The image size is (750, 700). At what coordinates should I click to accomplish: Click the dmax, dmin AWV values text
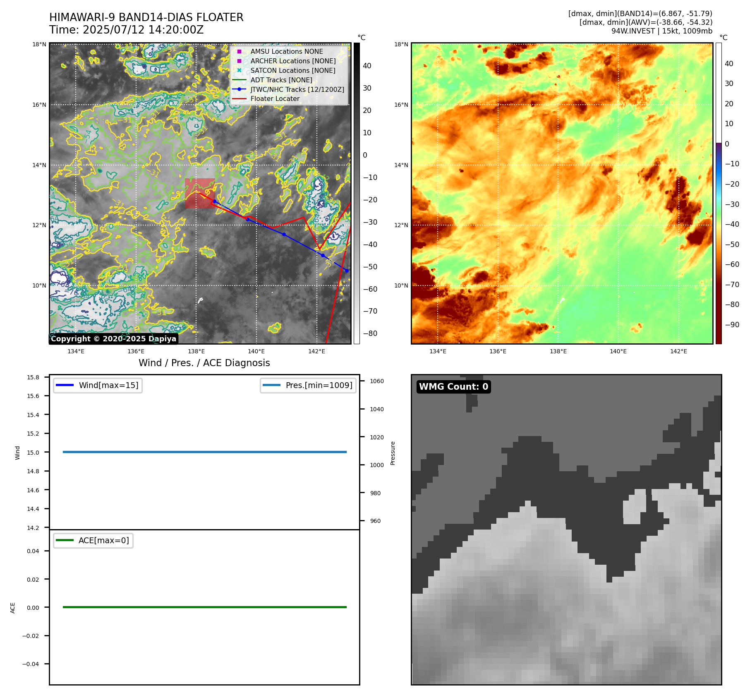tap(646, 22)
